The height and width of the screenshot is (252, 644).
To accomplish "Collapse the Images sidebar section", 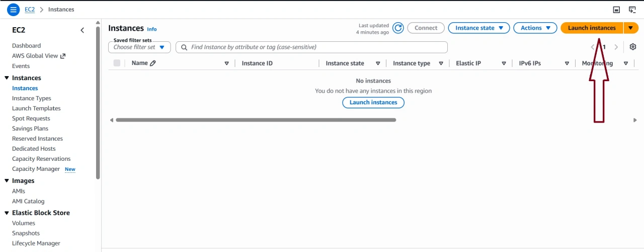I will (7, 181).
